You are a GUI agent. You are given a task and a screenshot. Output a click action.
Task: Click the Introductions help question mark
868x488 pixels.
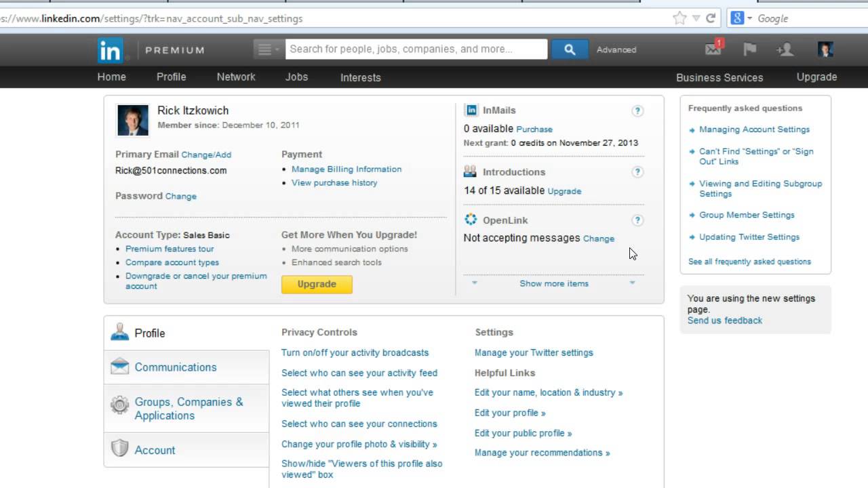coord(637,172)
